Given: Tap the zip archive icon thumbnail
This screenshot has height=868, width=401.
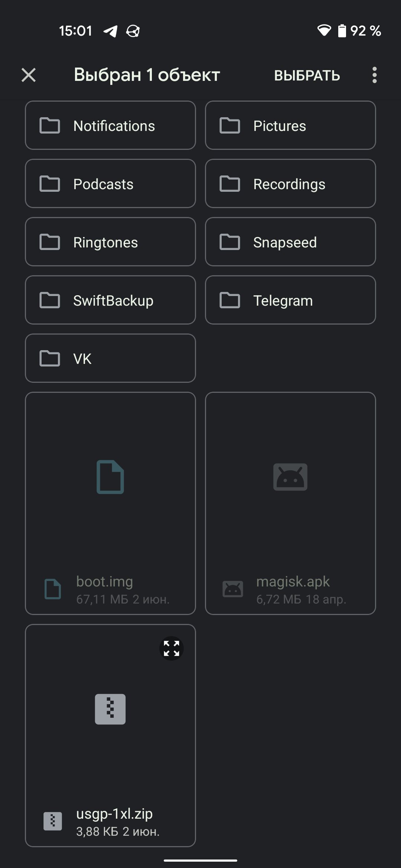Looking at the screenshot, I should click(110, 709).
